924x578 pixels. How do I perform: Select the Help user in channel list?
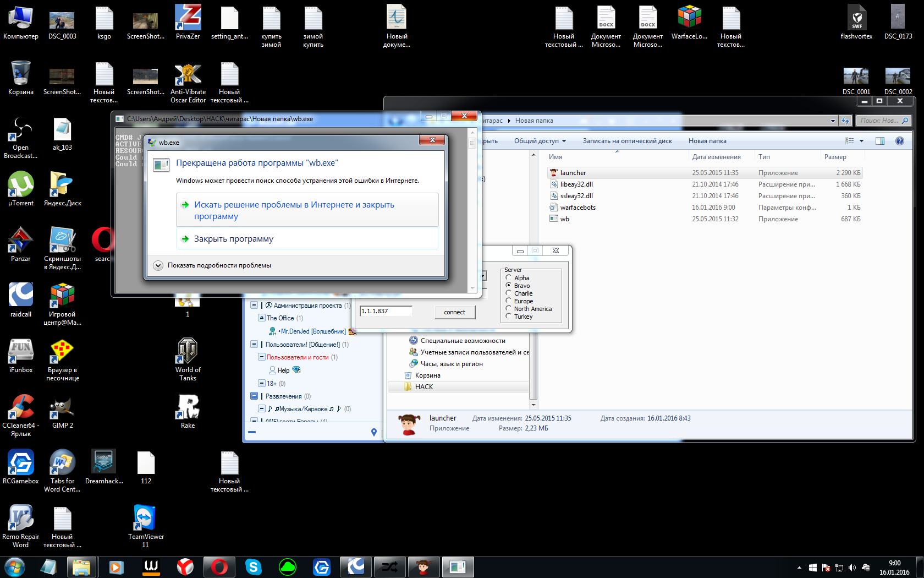tap(284, 370)
